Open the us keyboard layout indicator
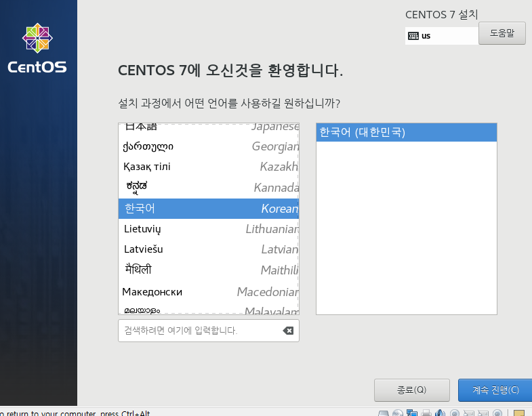Viewport: 532px width, 416px height. (442, 36)
